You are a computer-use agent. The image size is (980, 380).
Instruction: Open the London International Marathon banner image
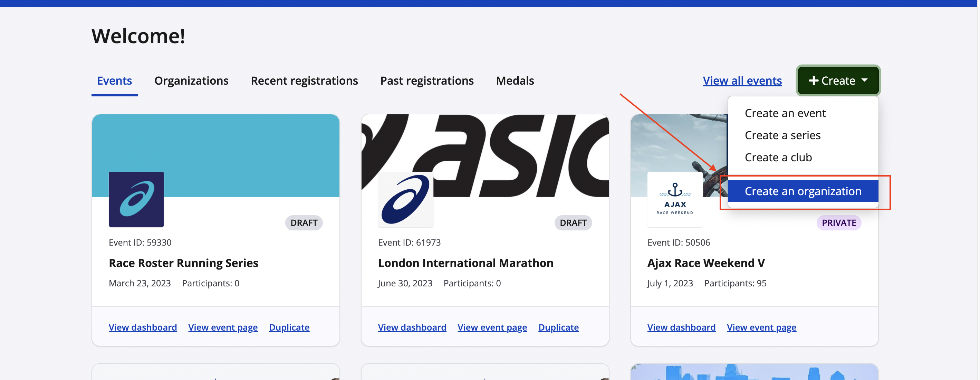click(513, 152)
